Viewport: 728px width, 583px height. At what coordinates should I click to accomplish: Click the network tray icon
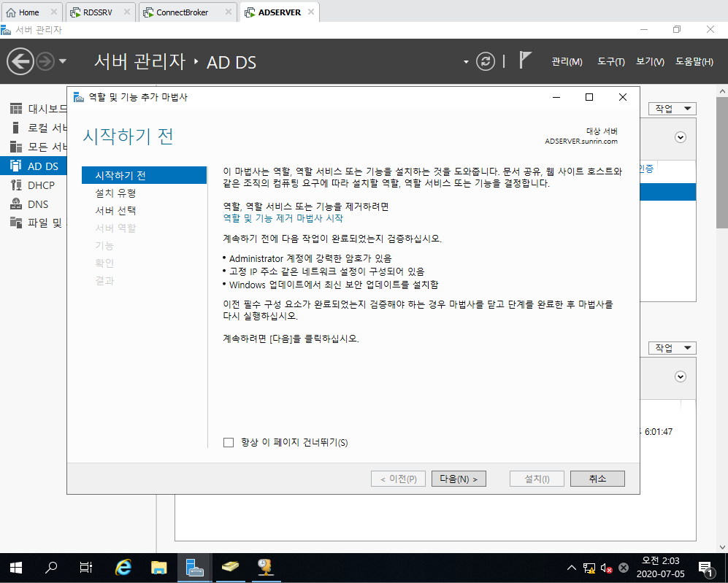589,568
